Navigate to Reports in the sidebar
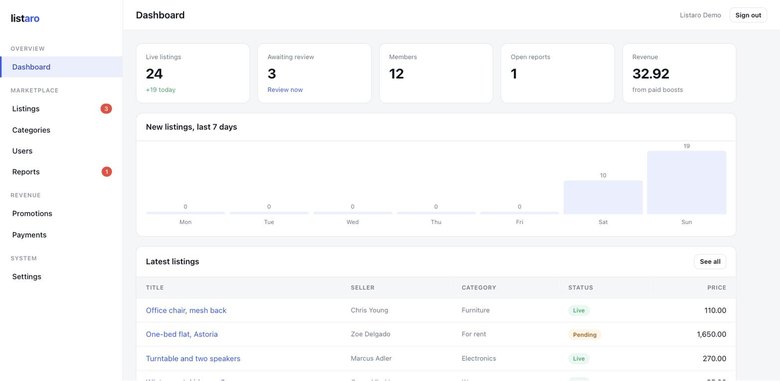The height and width of the screenshot is (381, 780). [x=61, y=172]
